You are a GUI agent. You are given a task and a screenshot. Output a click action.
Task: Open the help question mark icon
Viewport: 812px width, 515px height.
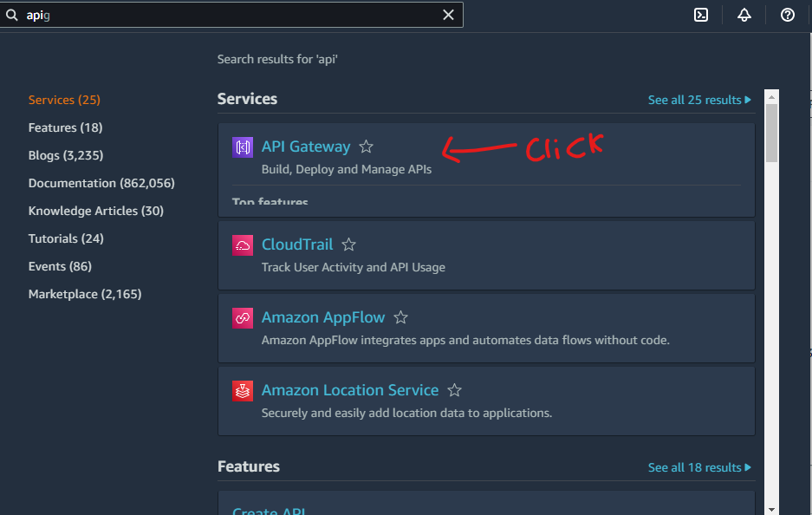(x=787, y=15)
